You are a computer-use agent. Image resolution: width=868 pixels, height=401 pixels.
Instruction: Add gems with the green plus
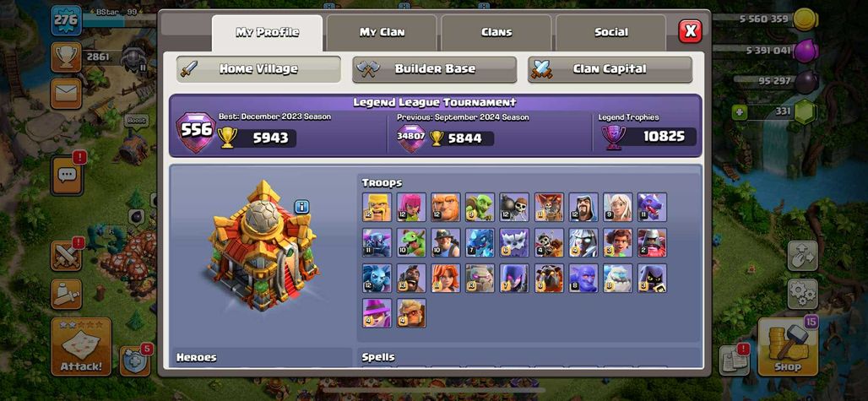739,112
